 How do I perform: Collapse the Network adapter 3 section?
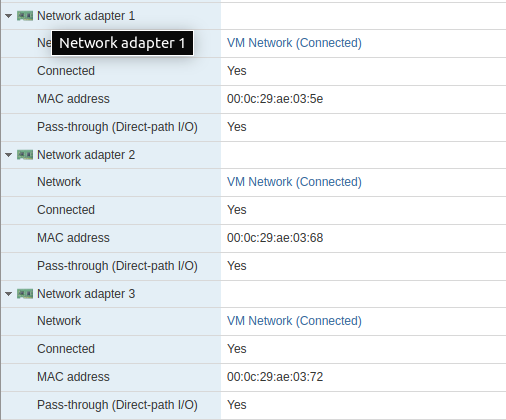point(9,294)
